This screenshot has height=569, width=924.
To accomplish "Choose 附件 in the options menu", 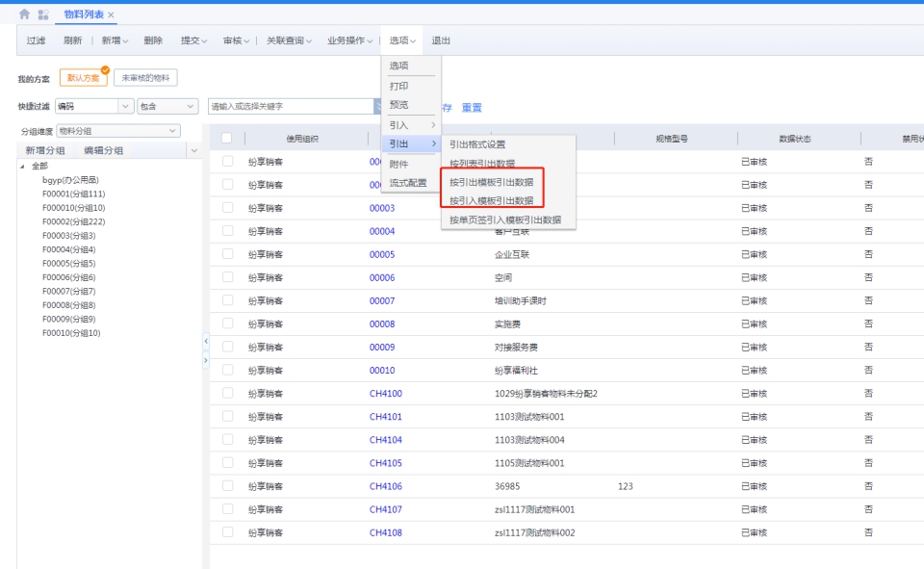I will [411, 164].
